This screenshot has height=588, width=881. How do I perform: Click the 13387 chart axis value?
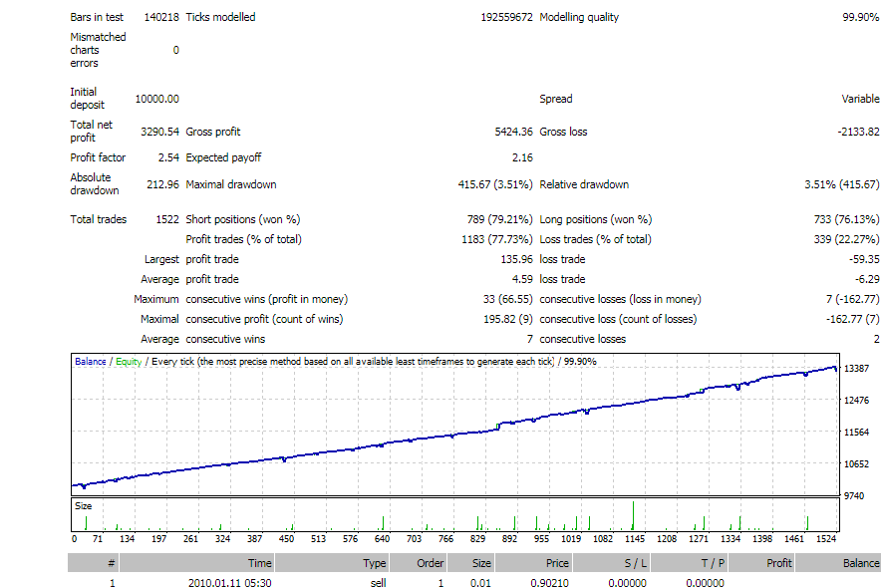pyautogui.click(x=857, y=369)
